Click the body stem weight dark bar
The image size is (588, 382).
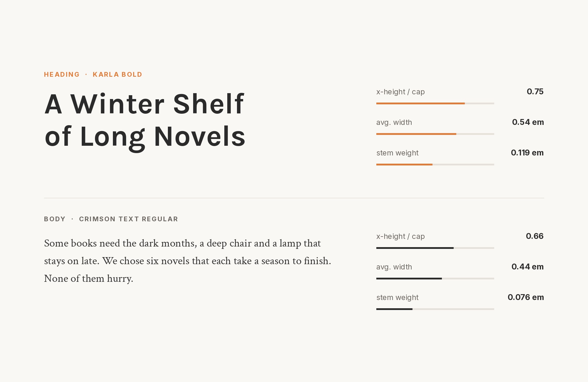point(394,309)
